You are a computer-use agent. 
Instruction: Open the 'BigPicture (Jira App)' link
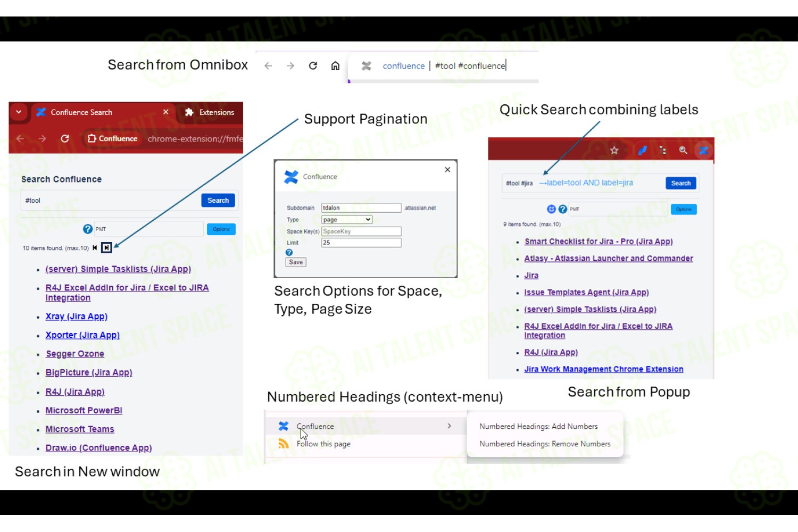[x=89, y=372]
